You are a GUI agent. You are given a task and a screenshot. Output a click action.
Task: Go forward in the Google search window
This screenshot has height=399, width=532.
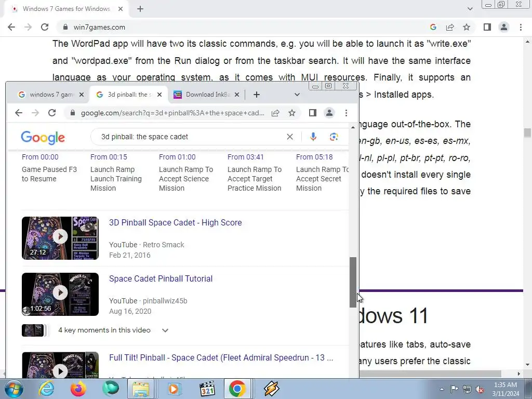35,113
